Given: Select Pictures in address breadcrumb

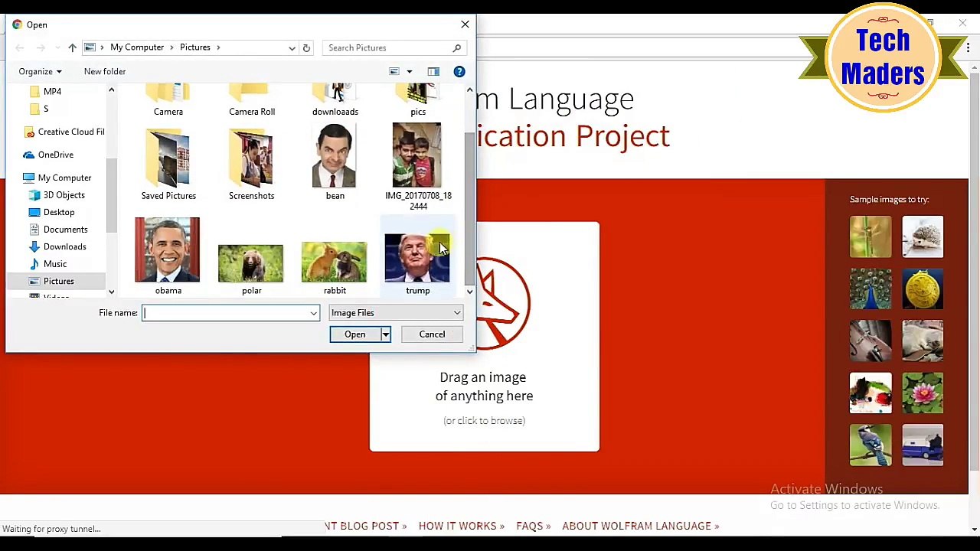Looking at the screenshot, I should point(195,47).
